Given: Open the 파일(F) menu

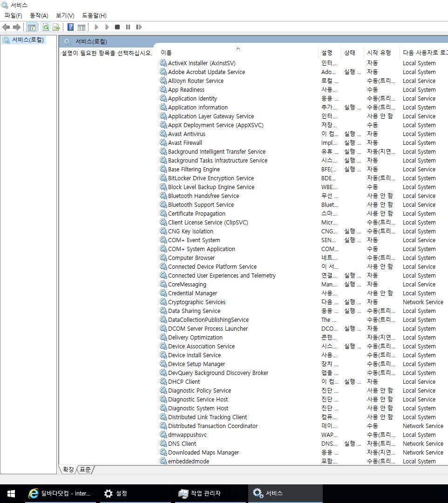Looking at the screenshot, I should 14,15.
